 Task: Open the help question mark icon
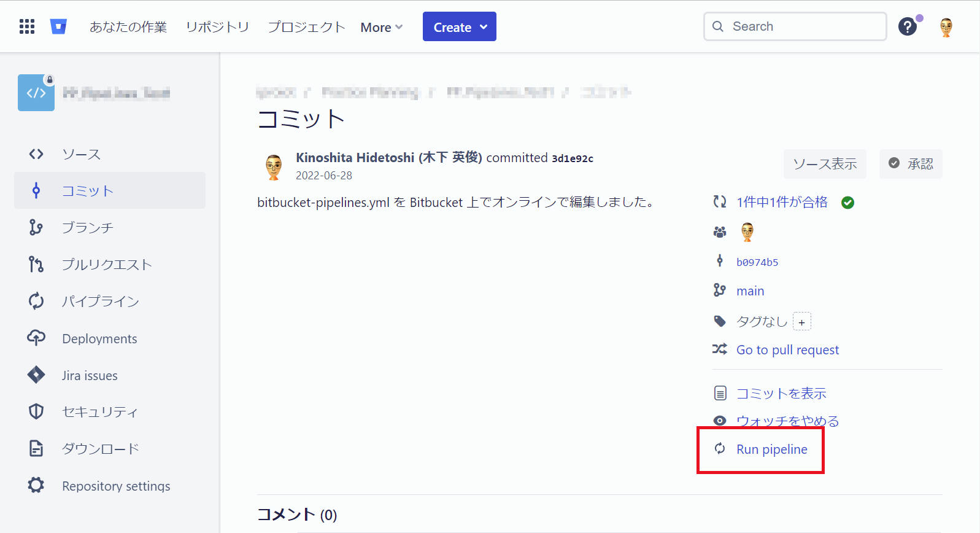(x=907, y=26)
